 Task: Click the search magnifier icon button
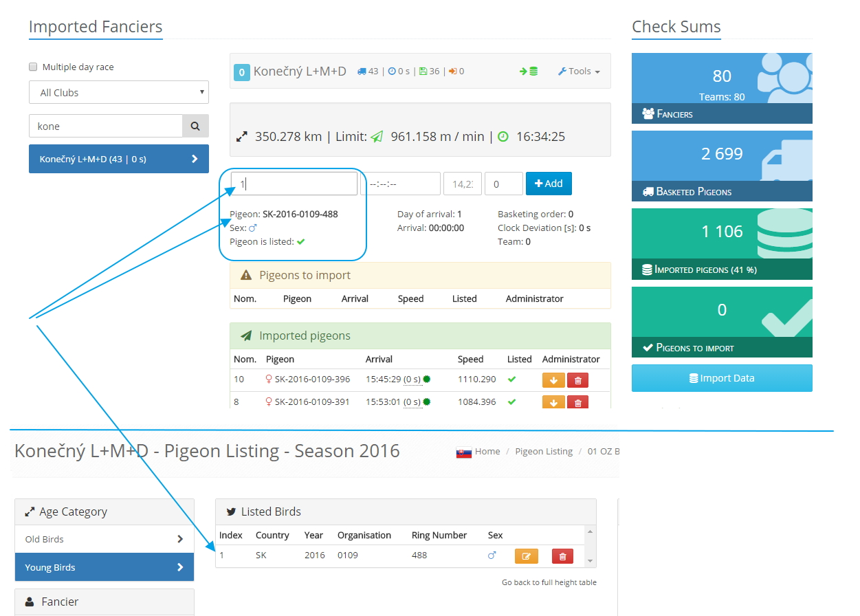[195, 126]
